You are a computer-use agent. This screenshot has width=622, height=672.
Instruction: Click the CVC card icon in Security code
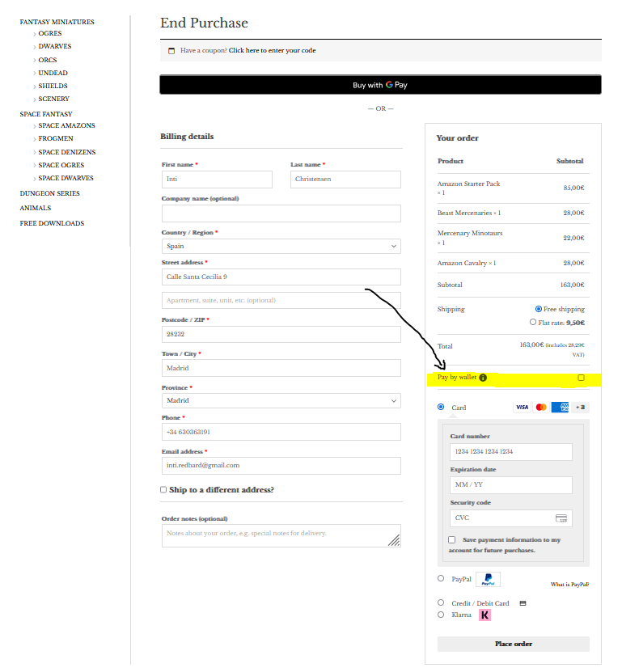(561, 518)
